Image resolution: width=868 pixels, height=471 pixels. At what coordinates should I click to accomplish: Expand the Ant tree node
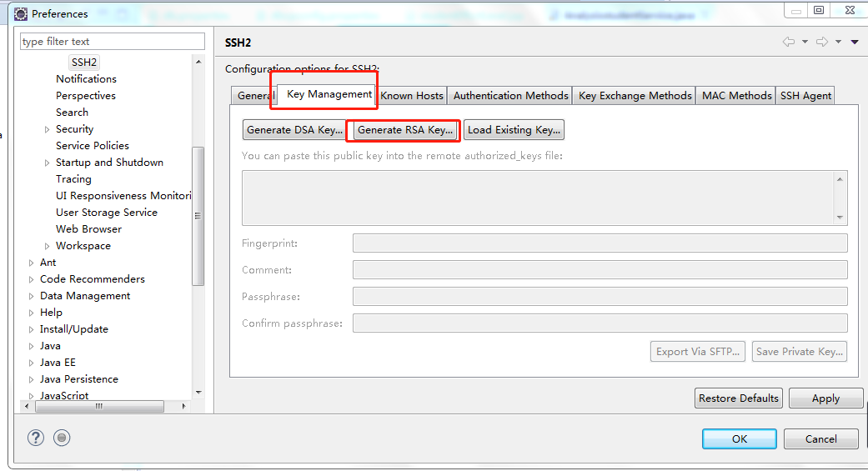(31, 263)
